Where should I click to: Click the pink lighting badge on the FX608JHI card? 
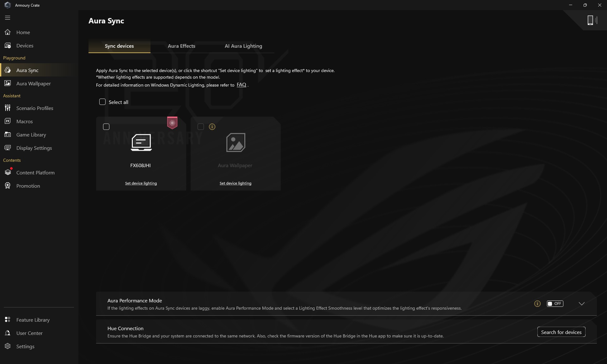point(172,123)
